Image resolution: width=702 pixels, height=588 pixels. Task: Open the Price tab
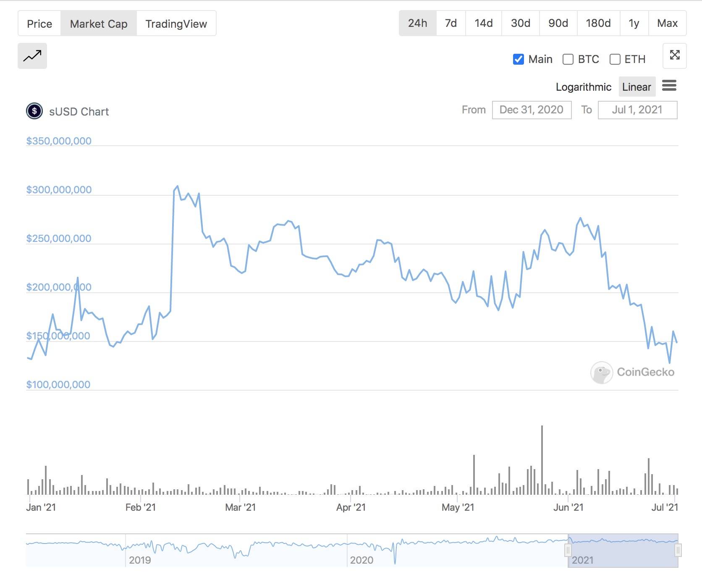(39, 24)
